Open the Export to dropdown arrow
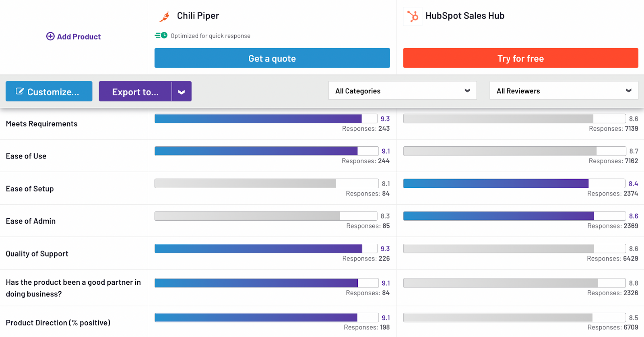 182,91
